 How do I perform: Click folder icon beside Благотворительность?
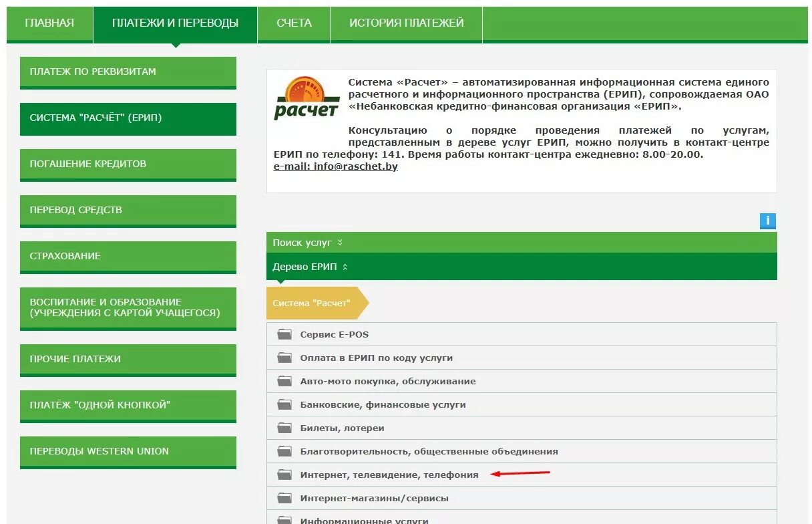(285, 451)
